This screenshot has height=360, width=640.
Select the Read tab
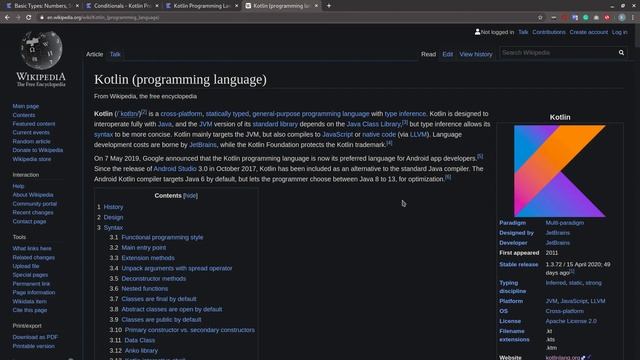coord(429,54)
